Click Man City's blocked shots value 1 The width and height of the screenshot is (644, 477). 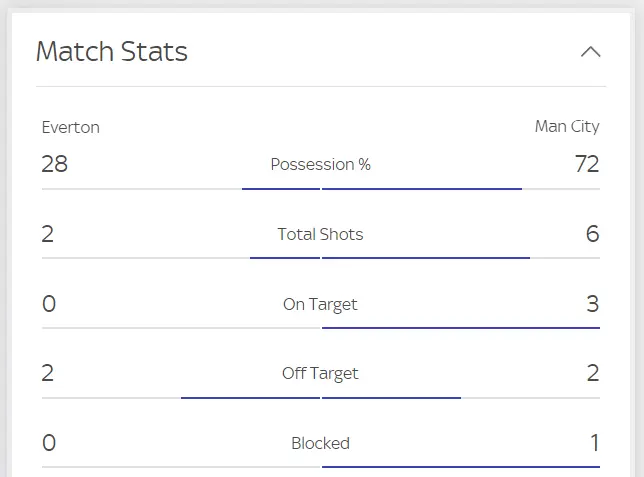tap(594, 443)
